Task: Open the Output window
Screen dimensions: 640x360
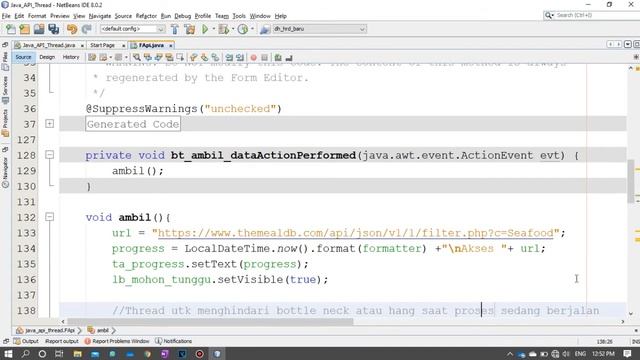Action: tap(26, 341)
